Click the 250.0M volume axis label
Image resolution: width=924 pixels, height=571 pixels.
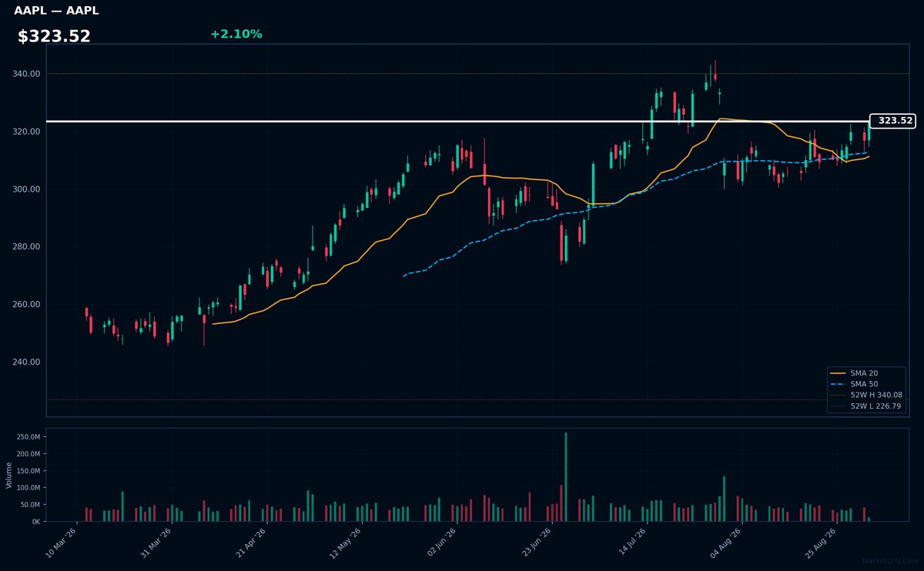[28, 436]
